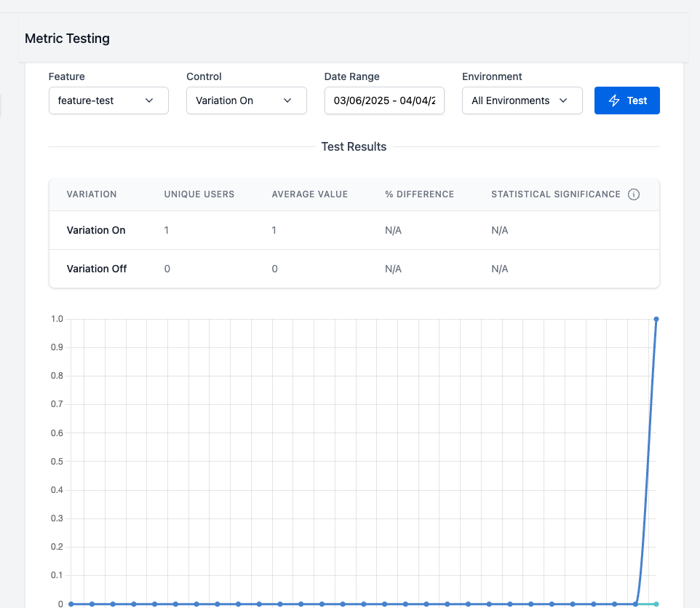Click the Date Range input field
Screen dimensions: 700x608
tap(384, 100)
